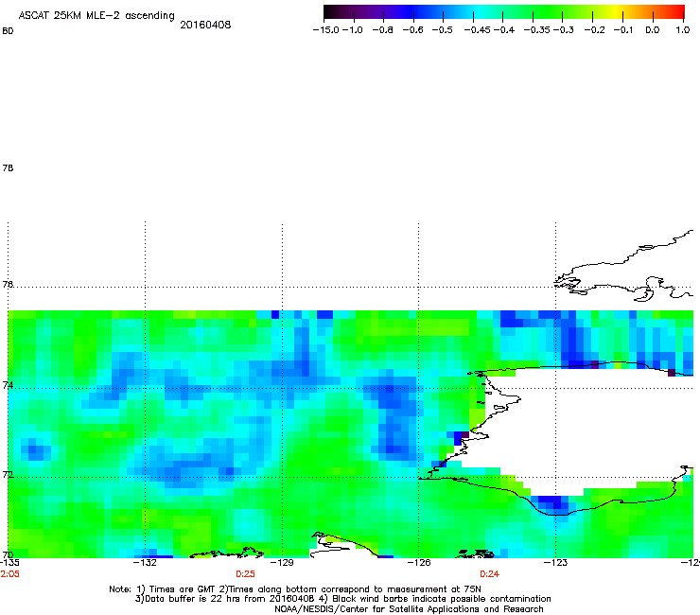This screenshot has width=700, height=615.
Task: Click latitude label 74
Action: pos(8,385)
